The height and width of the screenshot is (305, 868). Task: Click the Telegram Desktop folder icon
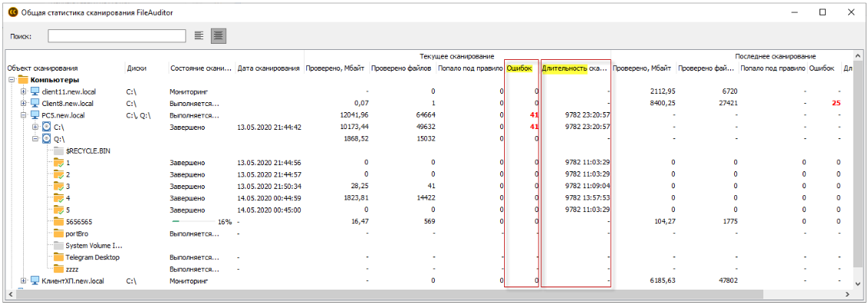coord(58,257)
